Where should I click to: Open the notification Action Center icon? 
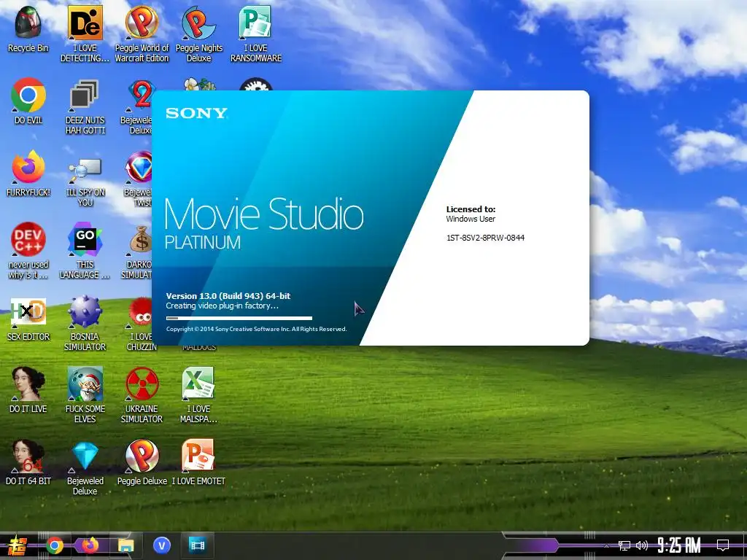[x=723, y=545]
